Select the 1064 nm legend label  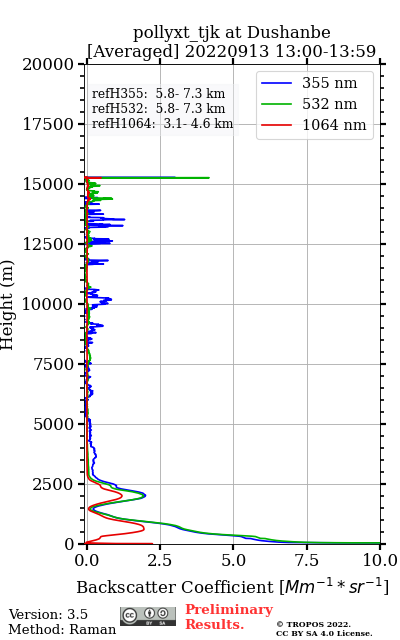click(x=334, y=125)
